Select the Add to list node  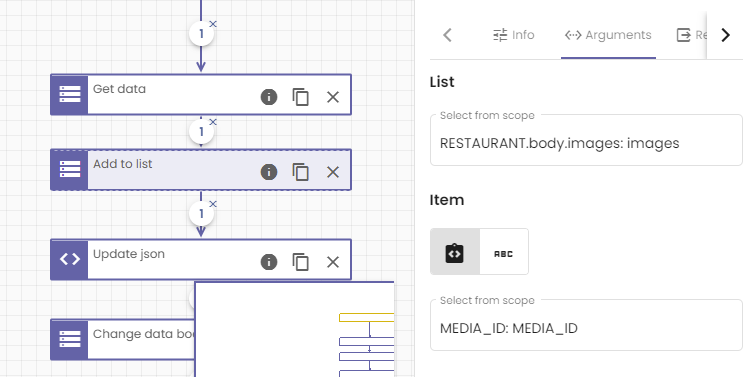pos(201,170)
